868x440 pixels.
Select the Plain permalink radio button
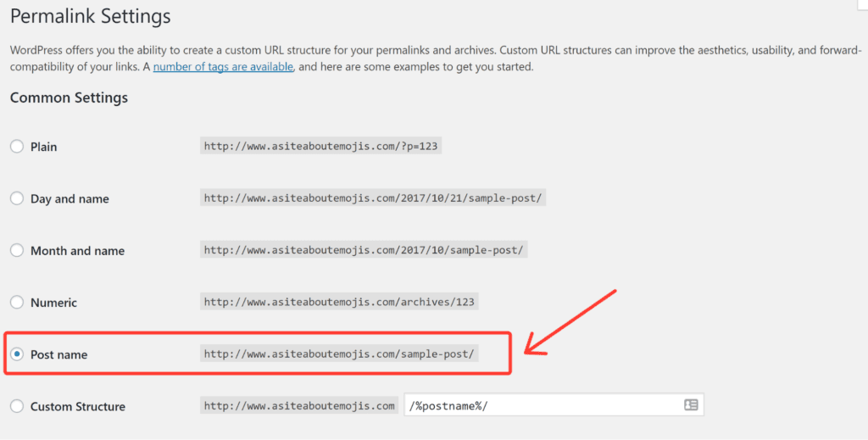click(17, 146)
